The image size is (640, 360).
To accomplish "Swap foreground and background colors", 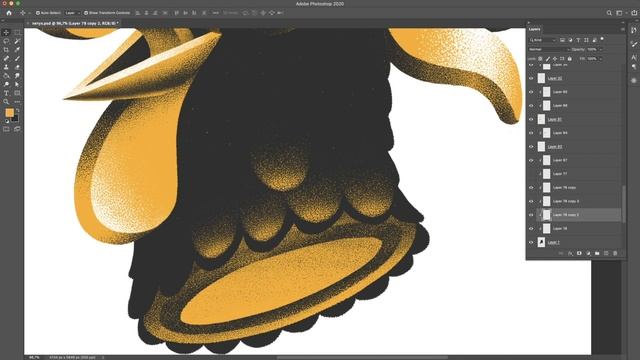I will pyautogui.click(x=17, y=110).
